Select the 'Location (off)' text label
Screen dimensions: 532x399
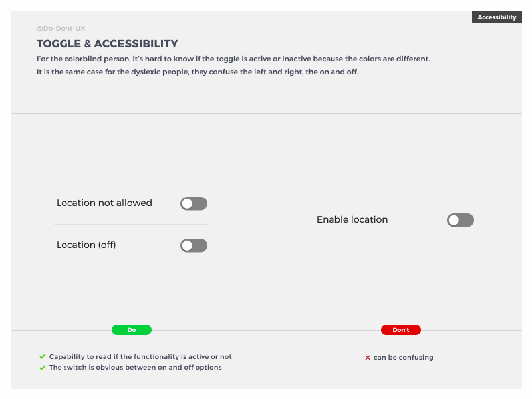coord(86,245)
